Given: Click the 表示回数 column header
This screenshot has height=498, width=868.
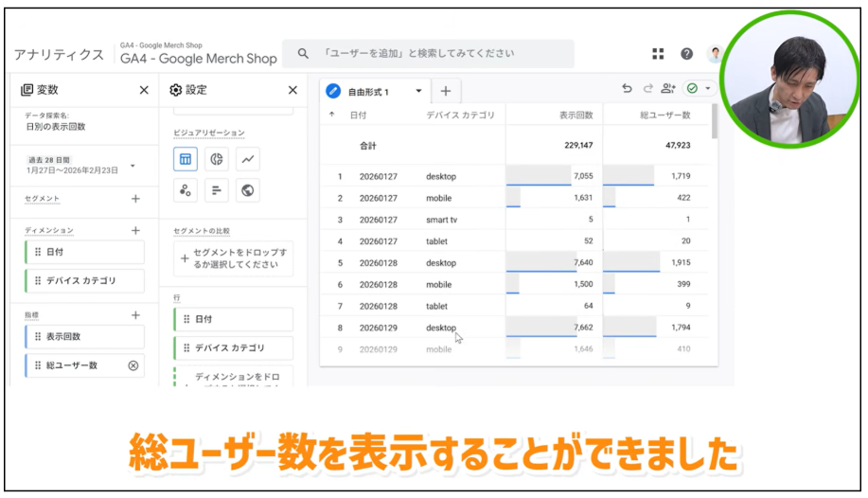Looking at the screenshot, I should pos(576,116).
